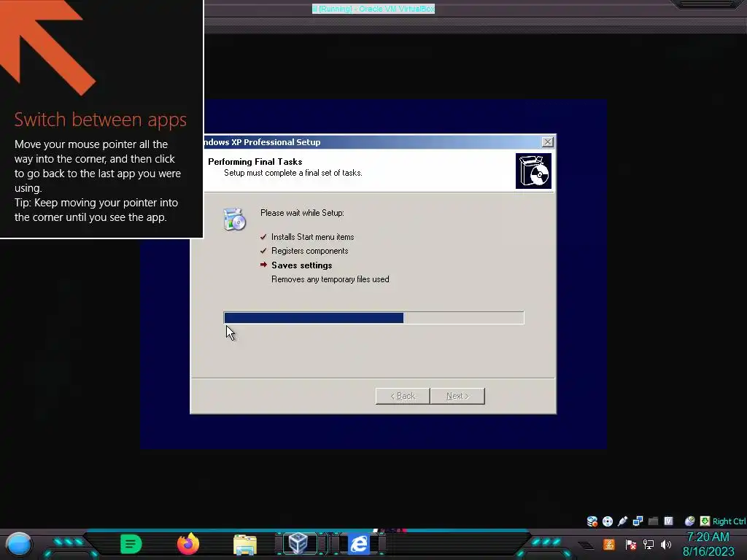Viewport: 747px width, 560px height.
Task: Click the green keyboard capture arrow icon
Action: 705,521
